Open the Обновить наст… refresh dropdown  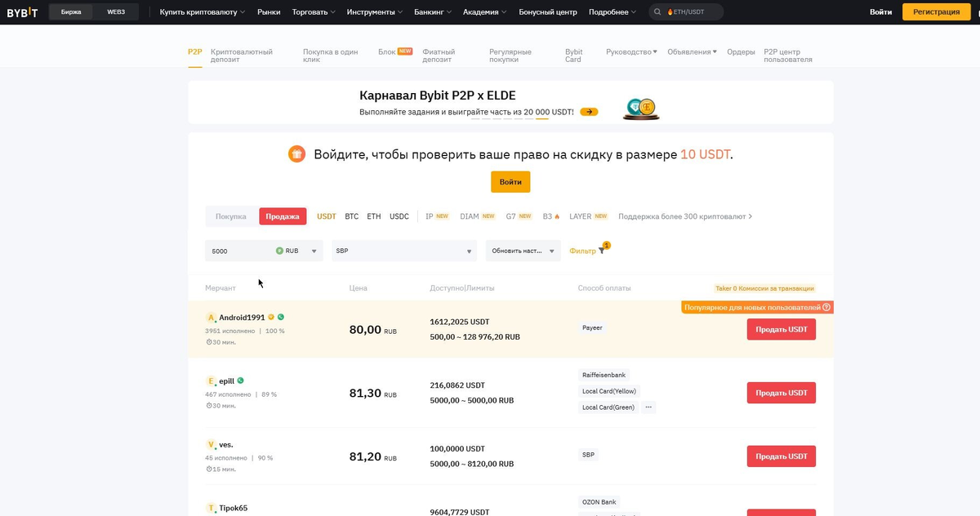[x=523, y=251]
